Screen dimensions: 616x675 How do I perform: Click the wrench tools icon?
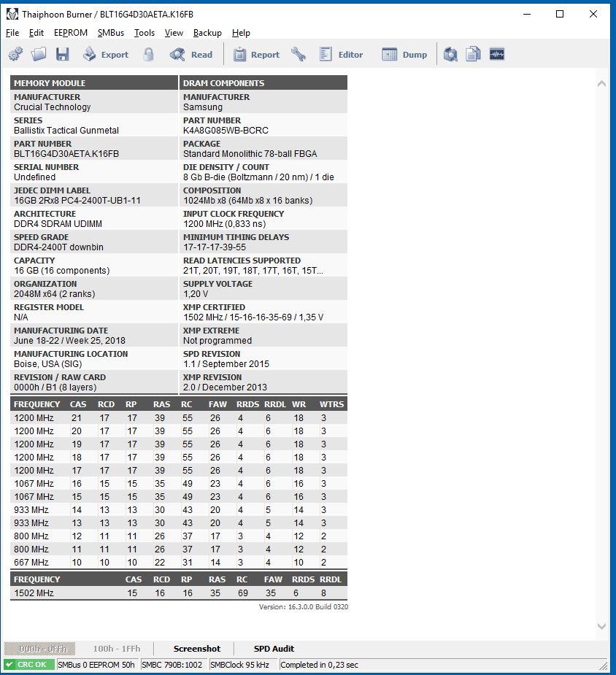pos(298,54)
